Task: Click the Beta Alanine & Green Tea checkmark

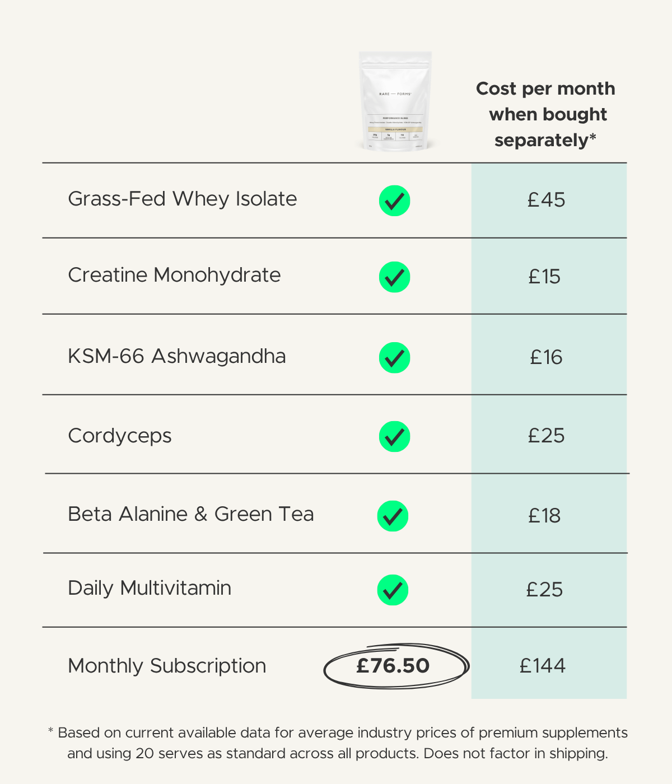Action: 393,516
